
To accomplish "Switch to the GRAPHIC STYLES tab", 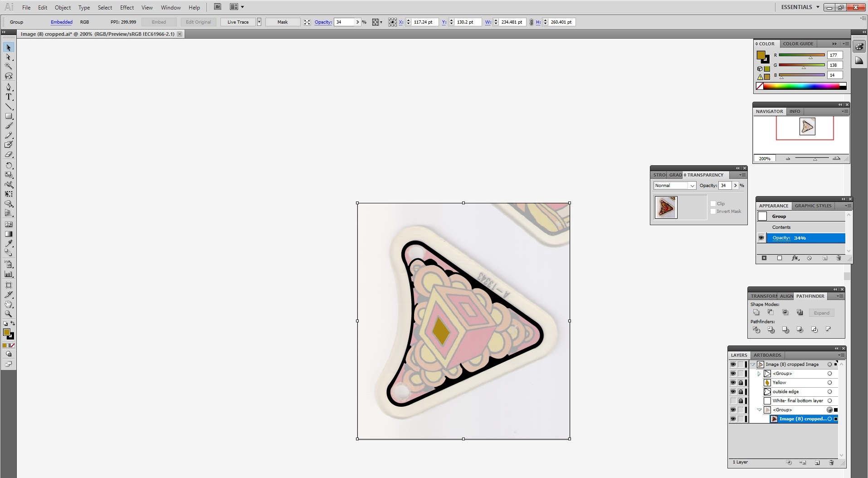I will (x=813, y=206).
